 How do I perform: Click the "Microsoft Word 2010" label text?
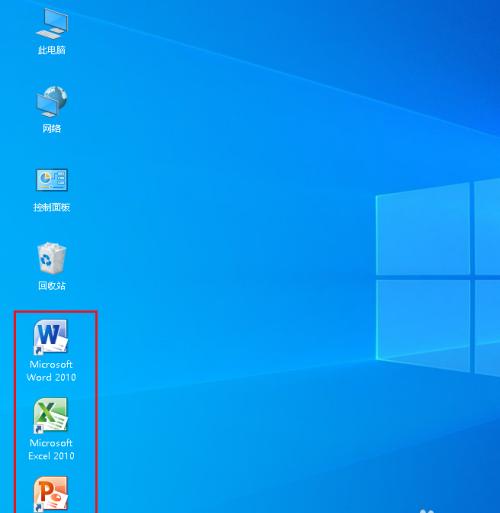pos(51,371)
